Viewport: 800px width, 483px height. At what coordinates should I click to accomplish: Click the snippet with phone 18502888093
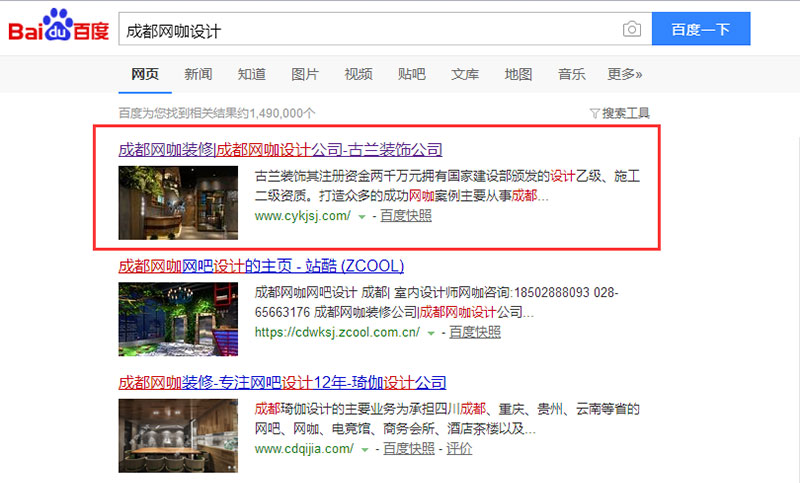point(436,302)
